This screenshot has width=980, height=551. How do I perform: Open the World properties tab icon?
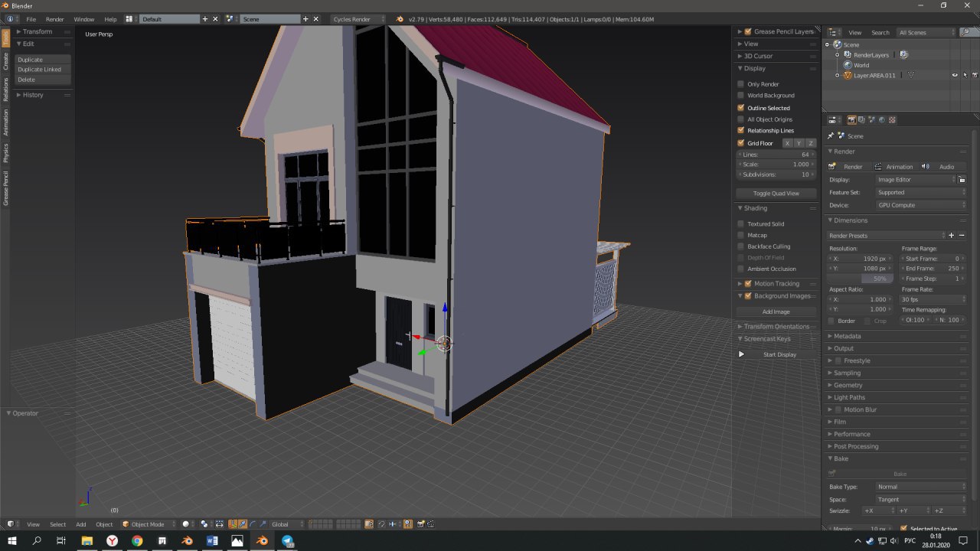(x=882, y=120)
